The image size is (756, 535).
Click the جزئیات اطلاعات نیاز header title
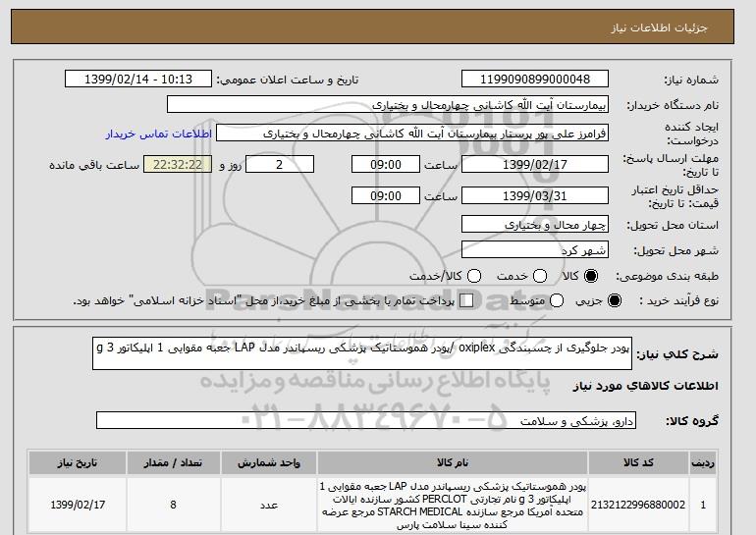click(659, 27)
